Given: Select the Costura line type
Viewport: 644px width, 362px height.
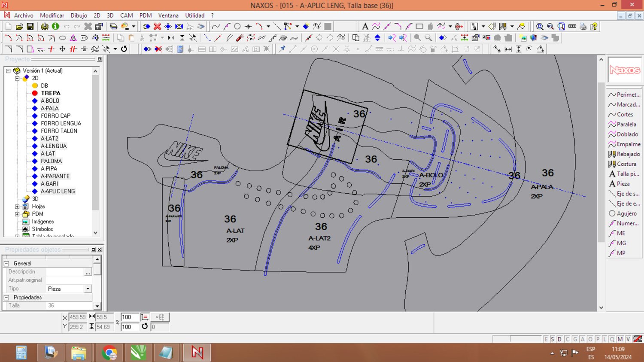Looking at the screenshot, I should coord(625,164).
